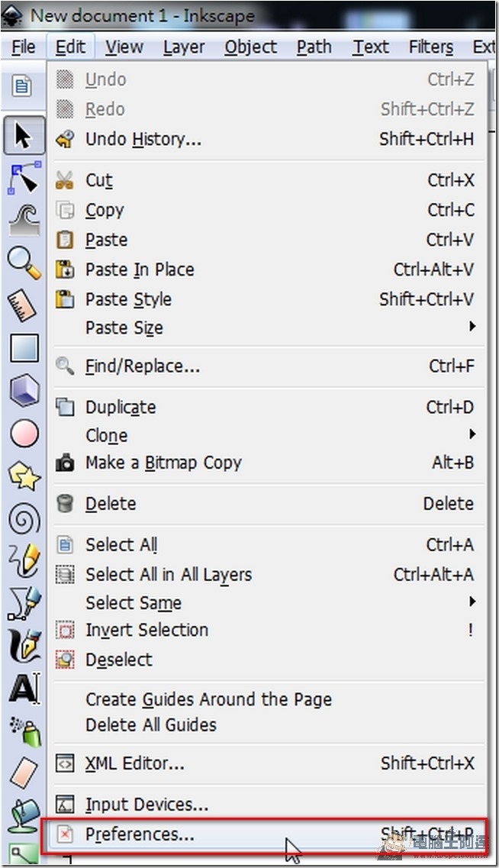This screenshot has height=868, width=499.
Task: Select the arrow Selector tool
Action: point(24,135)
